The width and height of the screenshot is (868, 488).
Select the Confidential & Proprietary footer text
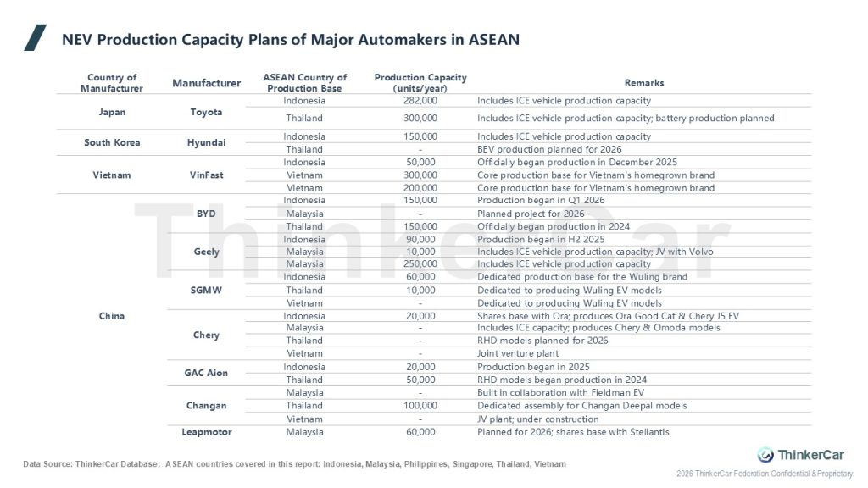[x=765, y=474]
